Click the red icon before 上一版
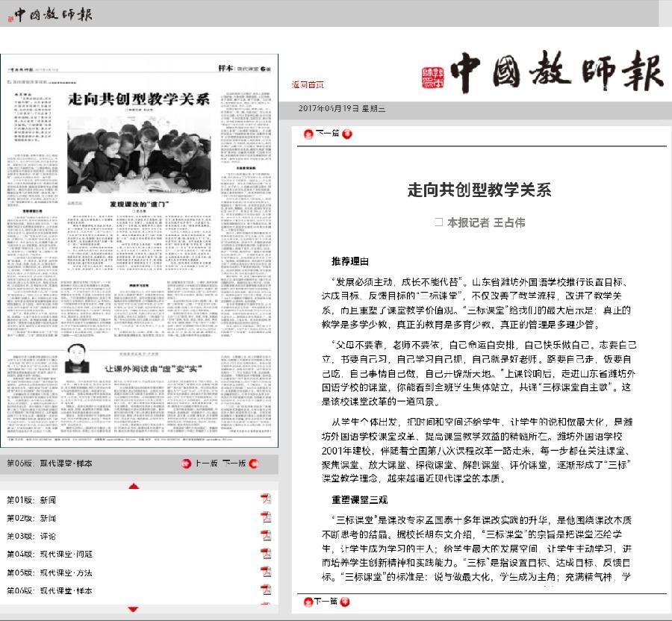 point(186,464)
